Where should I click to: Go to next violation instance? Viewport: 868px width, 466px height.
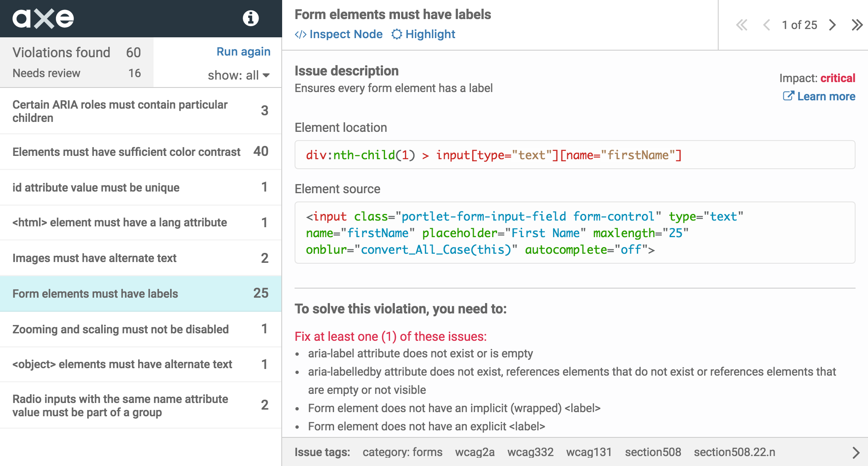(x=832, y=25)
